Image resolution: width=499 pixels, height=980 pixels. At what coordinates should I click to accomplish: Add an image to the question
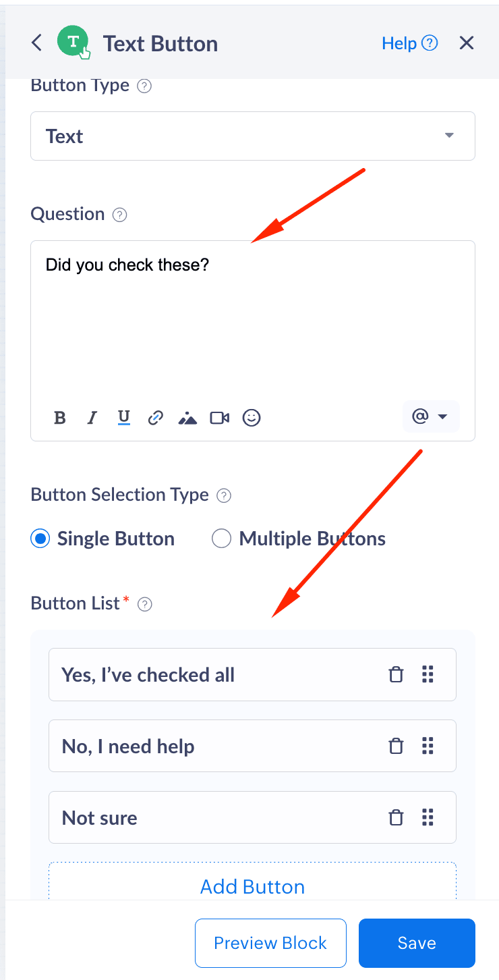(x=187, y=418)
